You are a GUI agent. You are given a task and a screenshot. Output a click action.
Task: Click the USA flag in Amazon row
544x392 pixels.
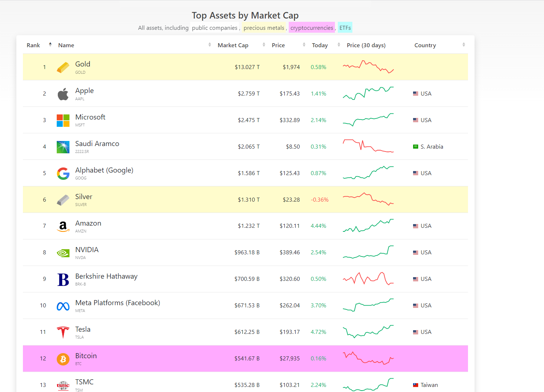416,226
